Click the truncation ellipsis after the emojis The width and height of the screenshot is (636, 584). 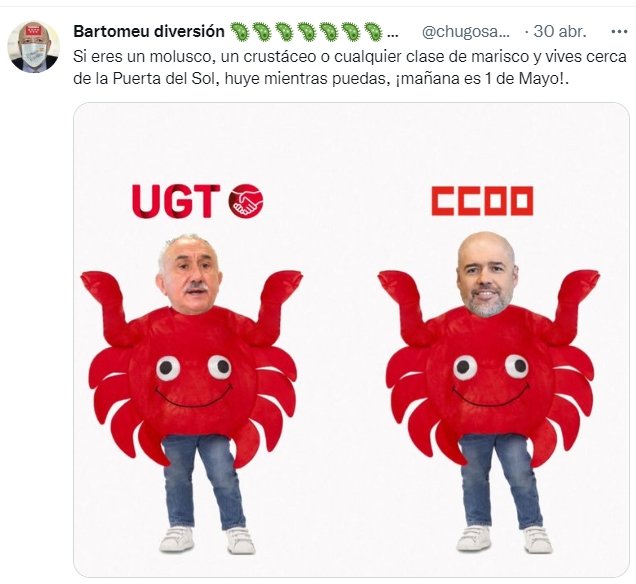click(393, 36)
